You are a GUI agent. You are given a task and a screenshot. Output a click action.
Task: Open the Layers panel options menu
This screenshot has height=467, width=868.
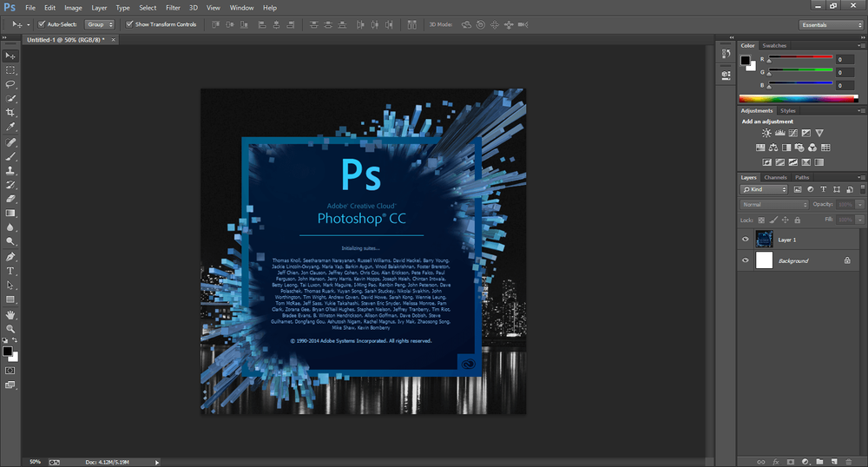point(861,178)
